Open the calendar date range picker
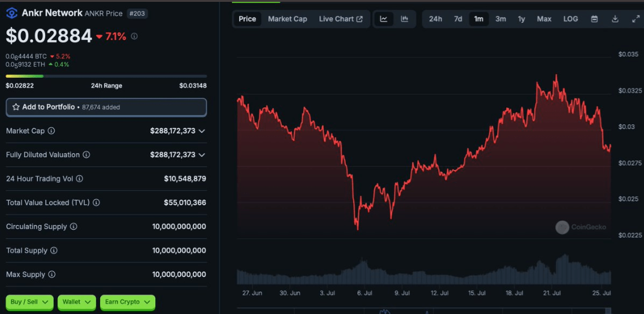The width and height of the screenshot is (644, 314). point(595,19)
